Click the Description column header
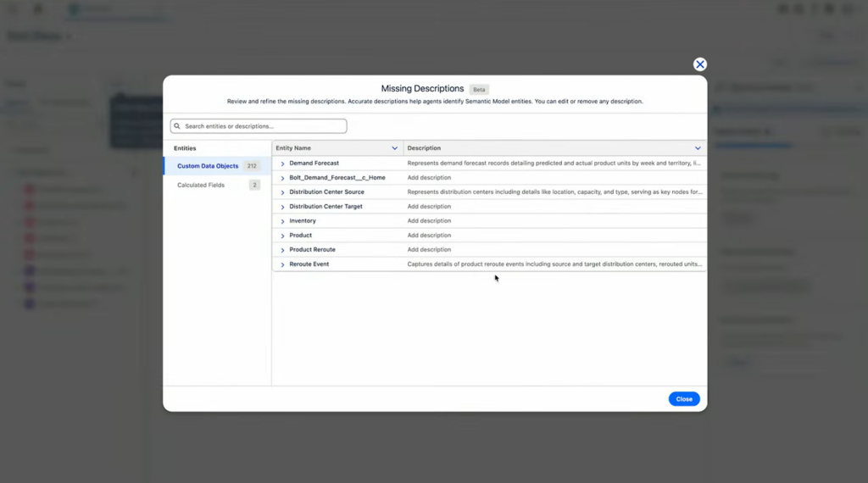 point(554,148)
